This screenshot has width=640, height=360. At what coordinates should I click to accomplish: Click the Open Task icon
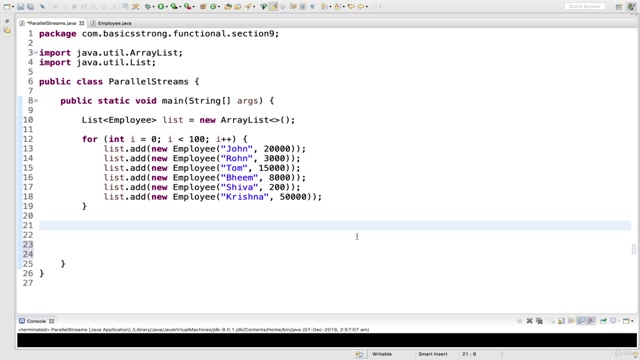237,7
